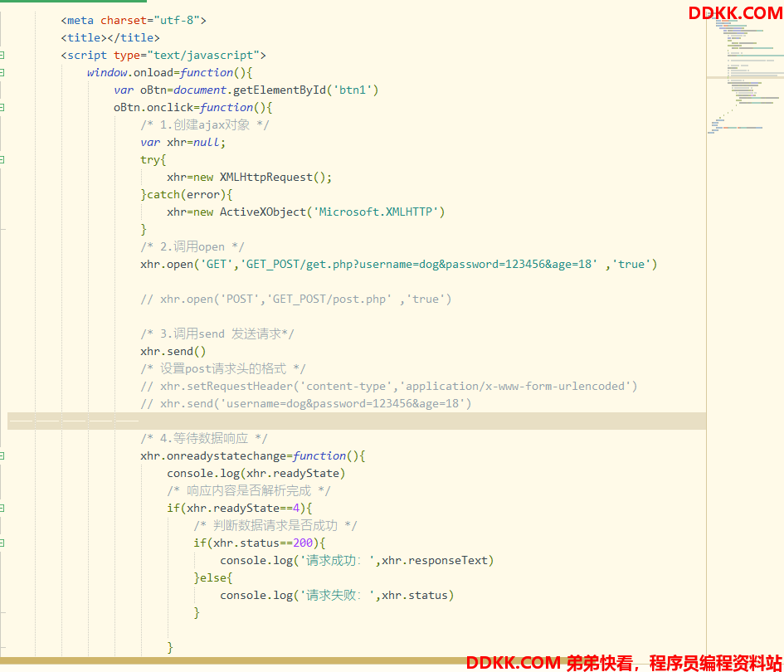Click the commented xhr.send username line
The image size is (784, 672).
(306, 404)
